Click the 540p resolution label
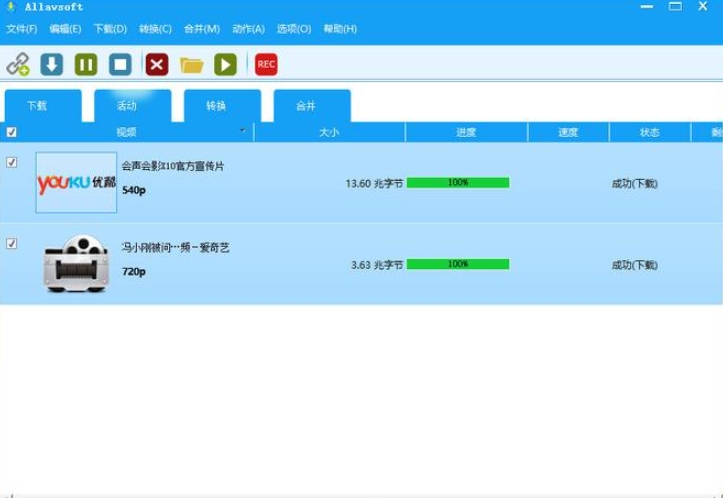This screenshot has height=498, width=723. pos(134,190)
